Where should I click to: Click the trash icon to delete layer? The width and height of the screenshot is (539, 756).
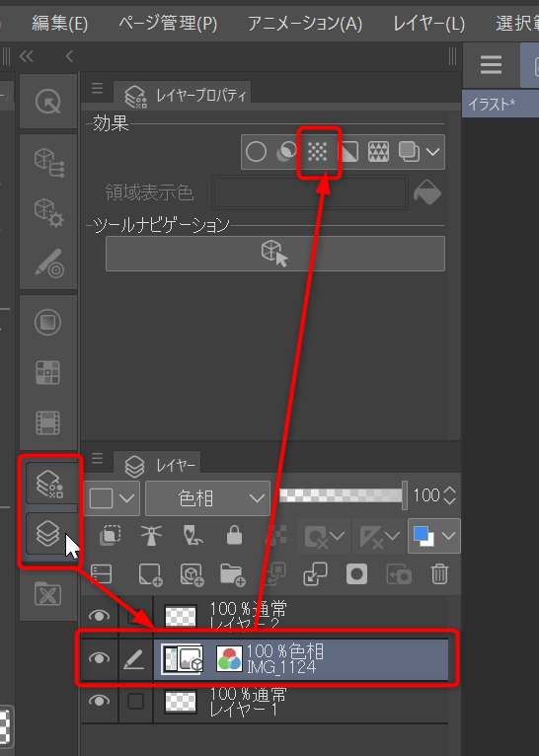[439, 574]
